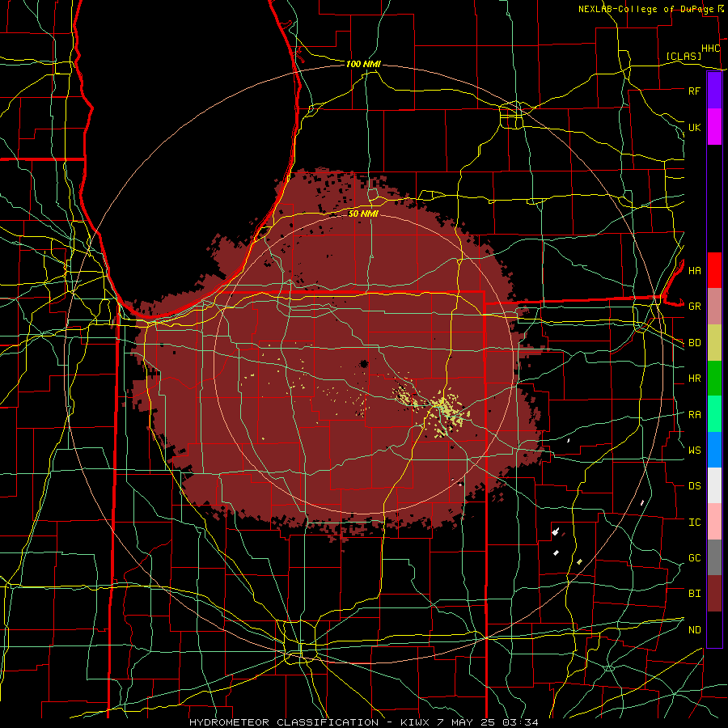Click the blue WS legend swatch

tap(714, 450)
